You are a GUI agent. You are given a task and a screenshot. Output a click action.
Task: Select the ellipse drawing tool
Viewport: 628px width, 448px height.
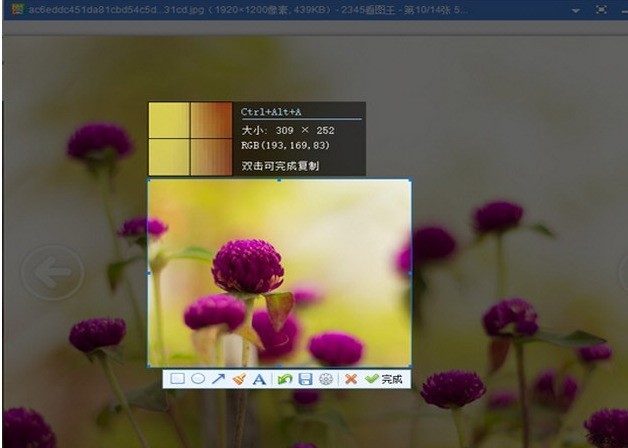(197, 380)
